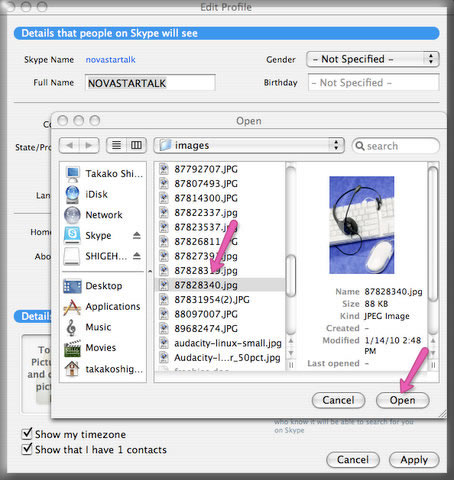454x480 pixels.
Task: Select file 87807493.JPG
Action: click(220, 184)
